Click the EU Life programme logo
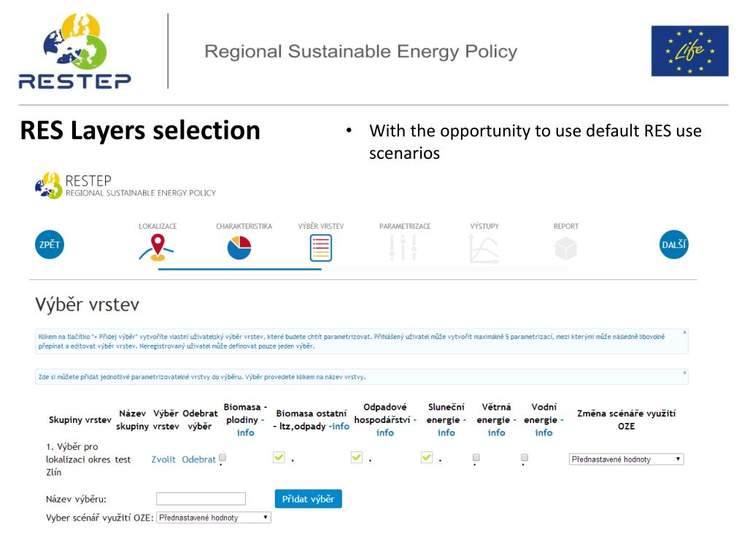The height and width of the screenshot is (560, 747). coord(690,51)
